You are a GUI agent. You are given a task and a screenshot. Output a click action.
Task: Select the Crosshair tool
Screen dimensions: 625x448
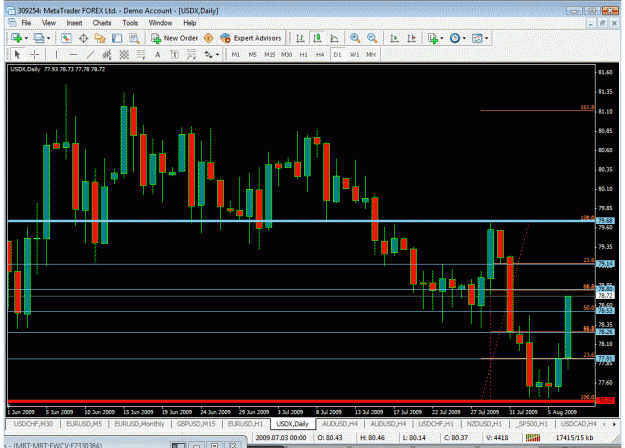pos(35,55)
